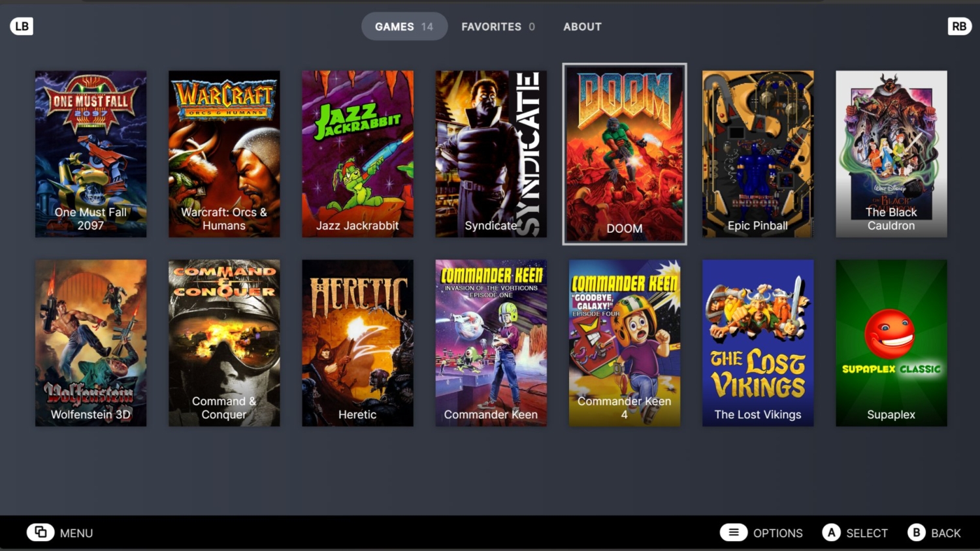This screenshot has width=980, height=551.
Task: Choose the Supaplex game tile
Action: pos(891,343)
